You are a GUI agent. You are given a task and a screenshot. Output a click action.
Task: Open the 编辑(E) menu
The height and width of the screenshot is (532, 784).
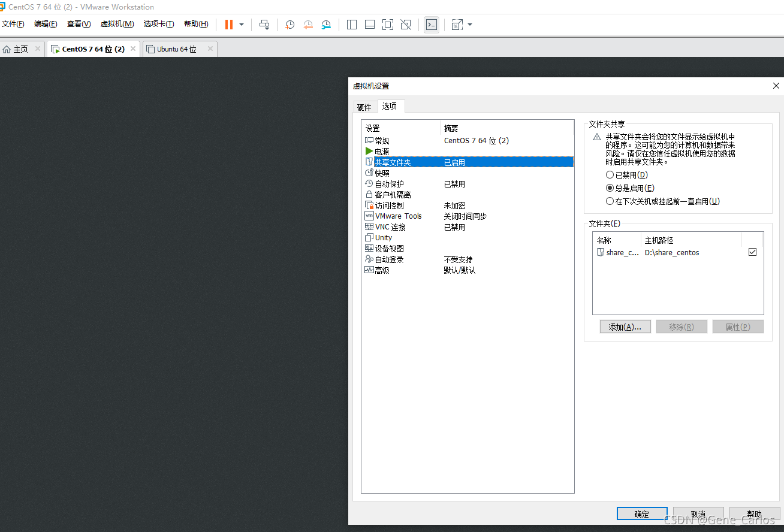click(x=46, y=24)
